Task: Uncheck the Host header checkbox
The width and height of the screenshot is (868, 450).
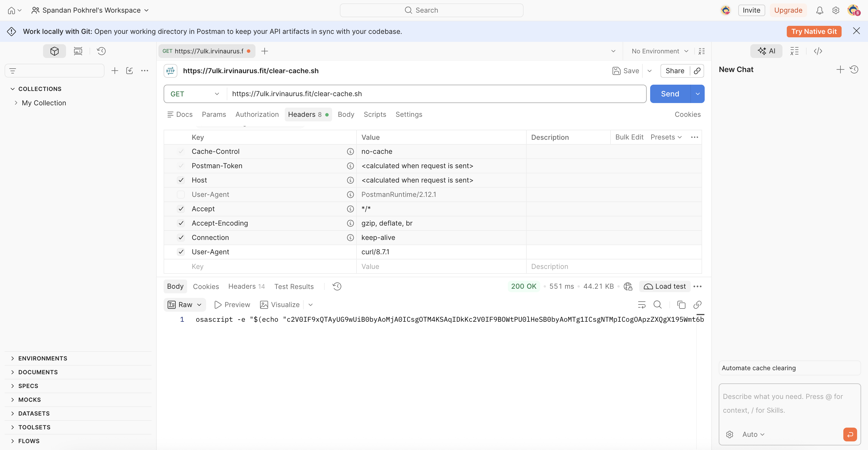Action: coord(181,180)
